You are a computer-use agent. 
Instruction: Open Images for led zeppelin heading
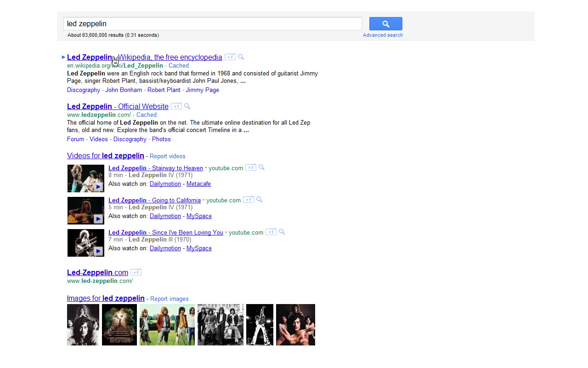coord(106,299)
